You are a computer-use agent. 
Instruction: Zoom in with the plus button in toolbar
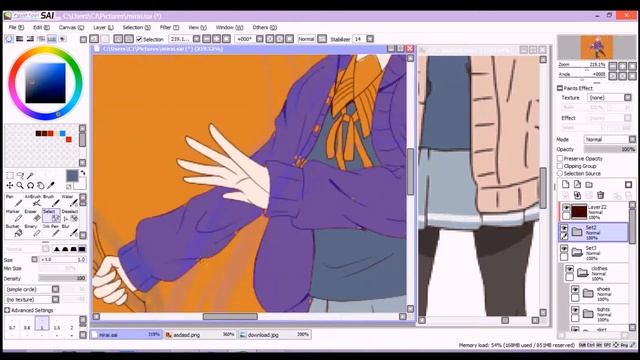(216, 39)
